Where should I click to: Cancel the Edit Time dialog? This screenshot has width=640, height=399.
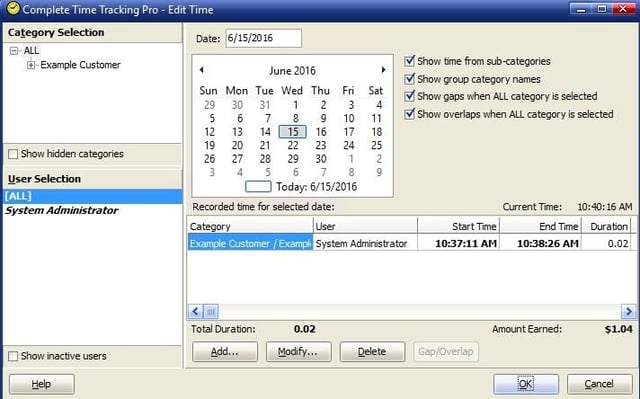point(599,384)
